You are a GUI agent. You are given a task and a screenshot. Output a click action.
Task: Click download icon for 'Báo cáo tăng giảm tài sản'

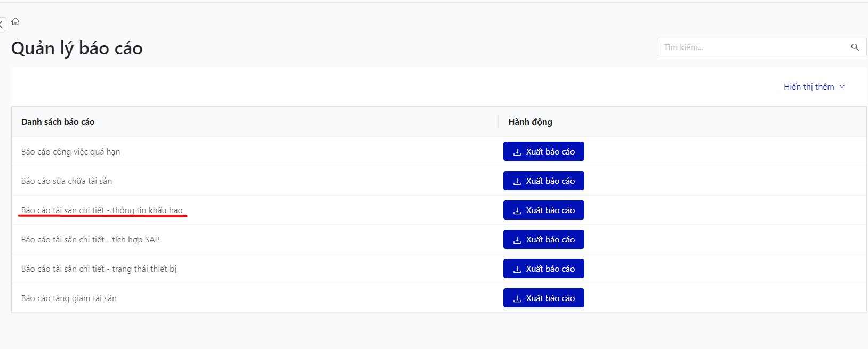tap(517, 298)
